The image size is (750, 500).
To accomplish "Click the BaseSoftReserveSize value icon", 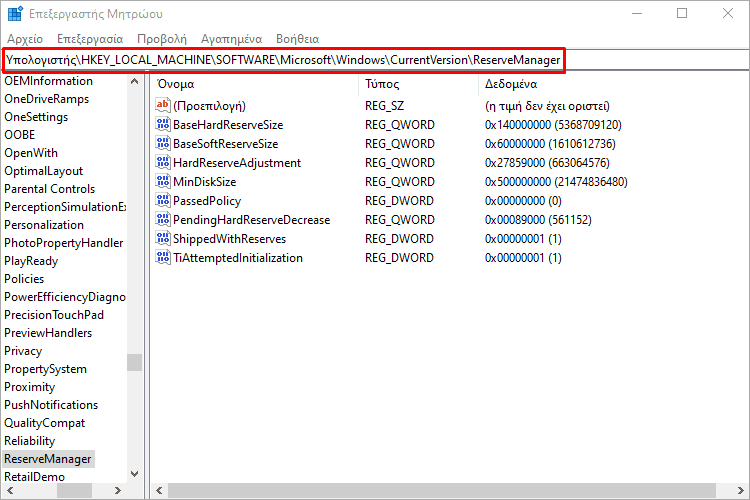I will point(163,143).
